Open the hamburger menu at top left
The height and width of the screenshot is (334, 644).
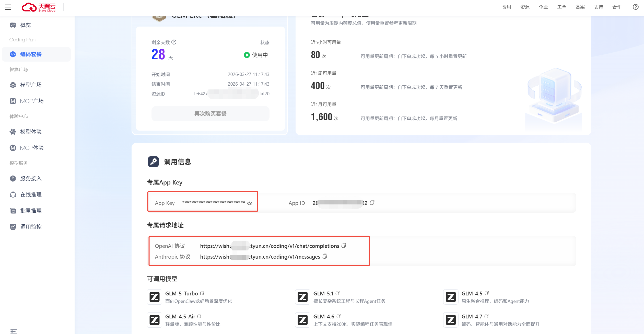(8, 7)
